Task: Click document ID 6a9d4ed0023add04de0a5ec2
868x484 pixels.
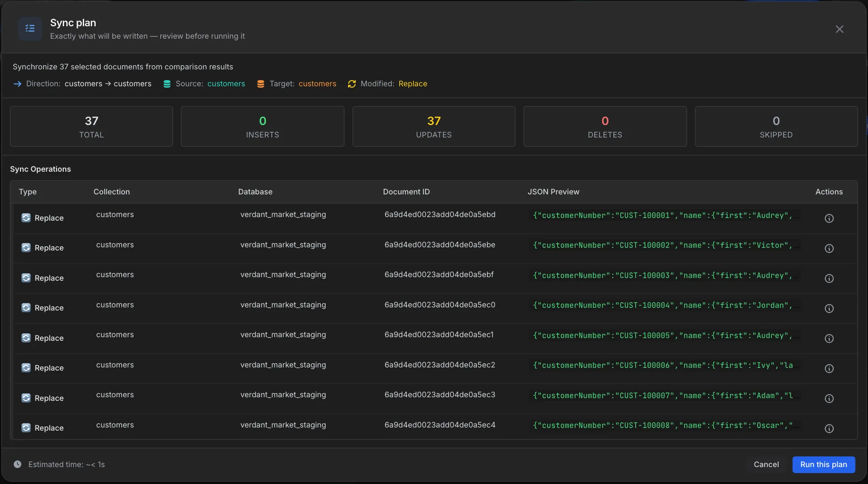Action: point(440,365)
